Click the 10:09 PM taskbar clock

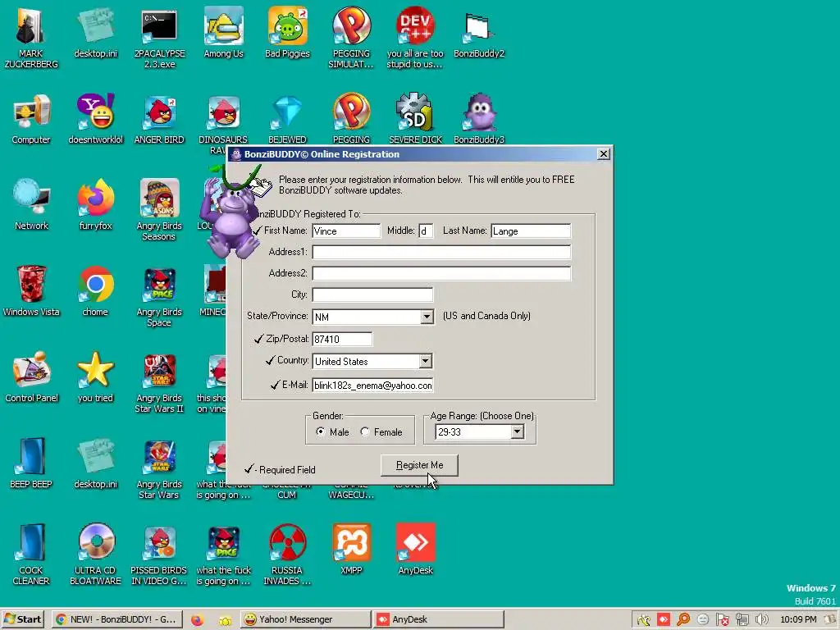pos(798,619)
